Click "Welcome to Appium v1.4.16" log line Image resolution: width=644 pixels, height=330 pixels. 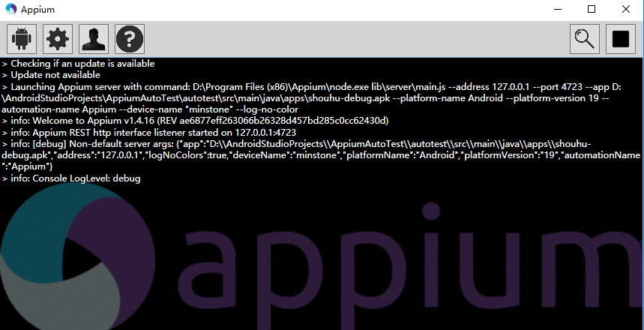coord(195,121)
